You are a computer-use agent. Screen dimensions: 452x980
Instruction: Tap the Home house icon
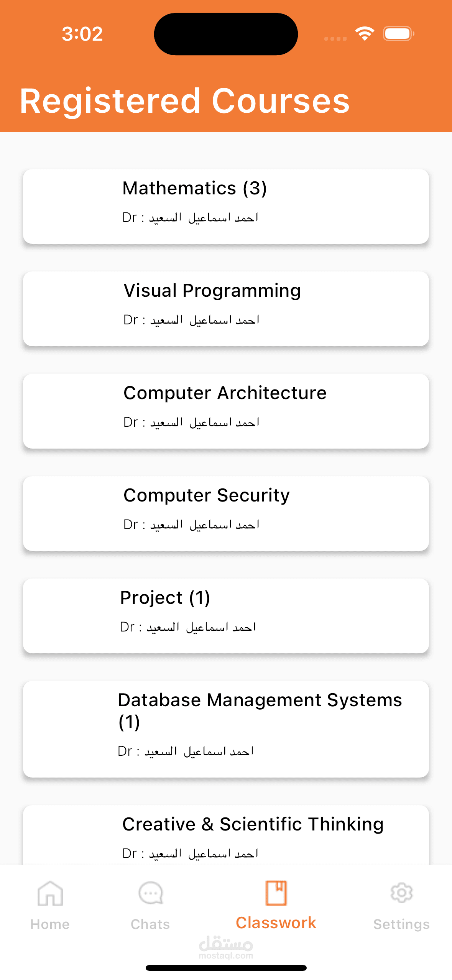pos(50,893)
